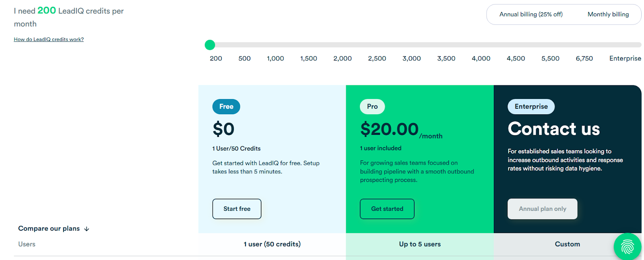Click the Users row label under Compare our plans
This screenshot has width=644, height=260.
(27, 244)
